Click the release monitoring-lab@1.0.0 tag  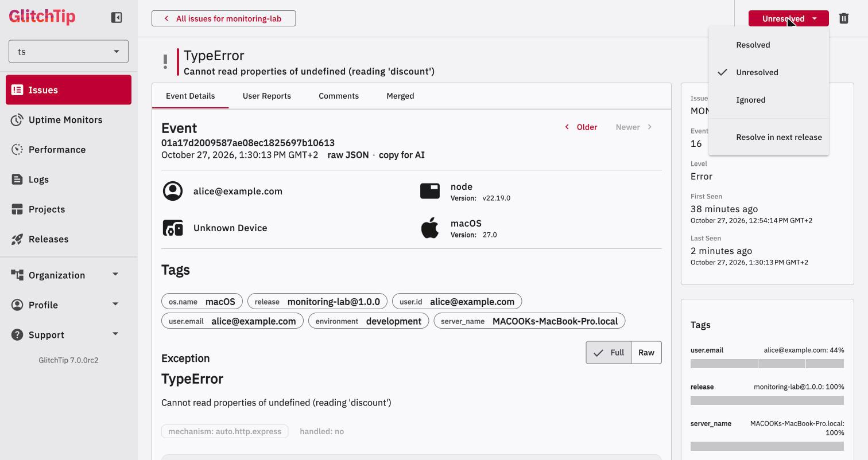click(317, 302)
